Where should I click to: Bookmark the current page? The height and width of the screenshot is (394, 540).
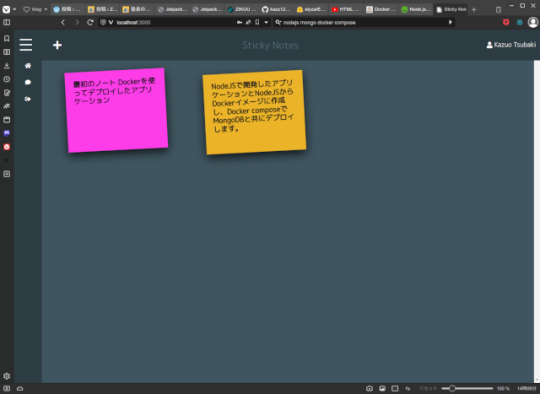pos(257,22)
